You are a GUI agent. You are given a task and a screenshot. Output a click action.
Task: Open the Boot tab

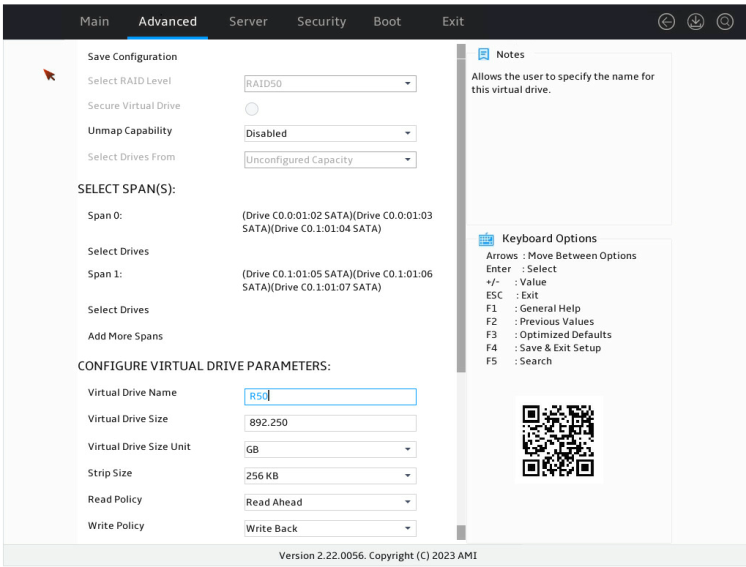click(x=387, y=21)
